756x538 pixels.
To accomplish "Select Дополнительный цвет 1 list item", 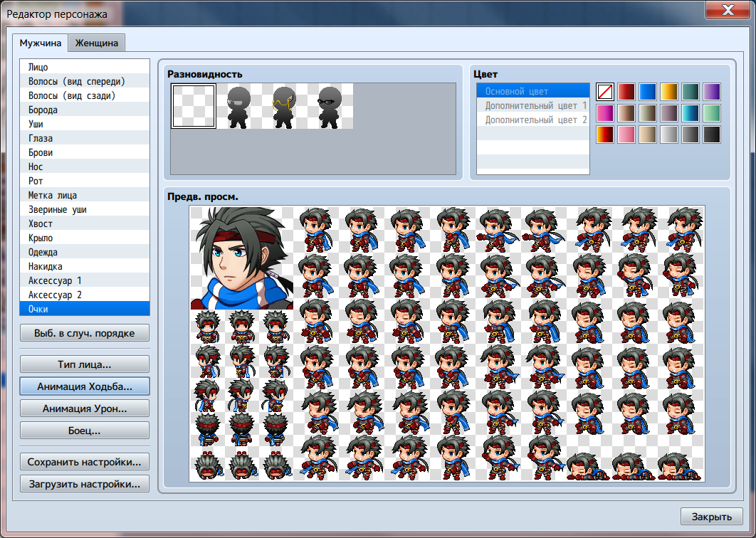I will click(x=532, y=105).
